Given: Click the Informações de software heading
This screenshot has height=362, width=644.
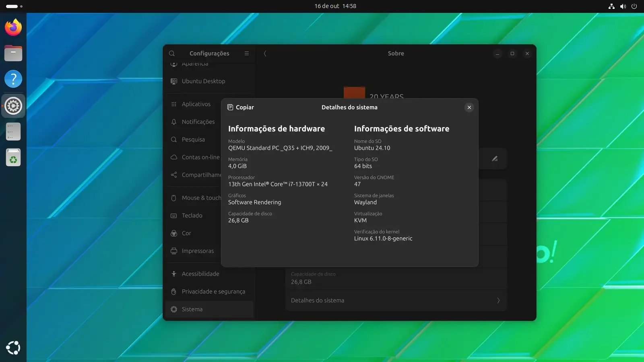Looking at the screenshot, I should 402,129.
